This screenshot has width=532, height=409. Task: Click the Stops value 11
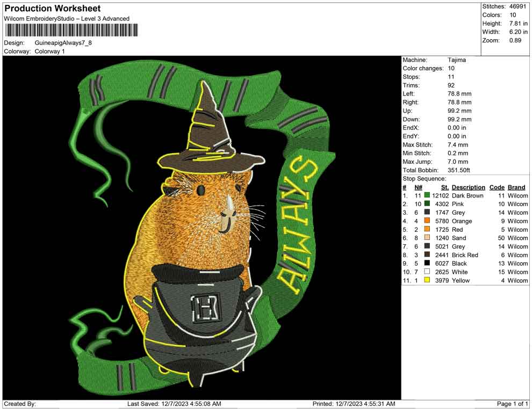pyautogui.click(x=451, y=77)
